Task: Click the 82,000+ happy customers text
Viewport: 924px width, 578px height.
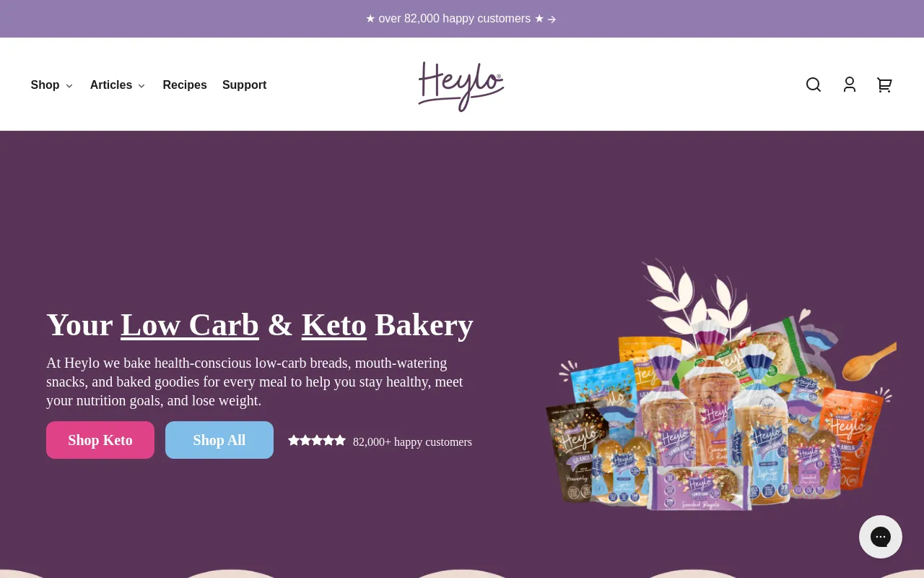Action: coord(412,441)
